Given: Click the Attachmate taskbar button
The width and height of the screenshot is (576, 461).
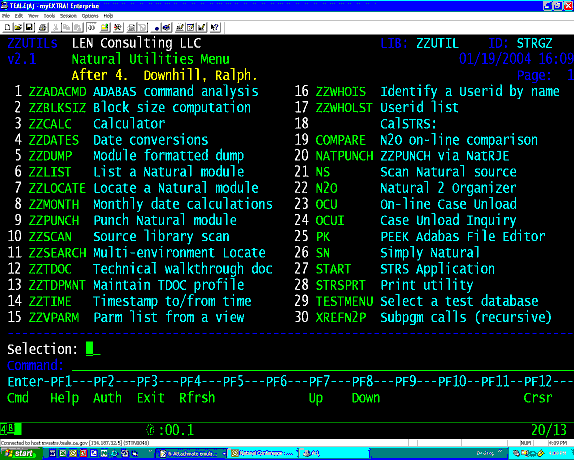Looking at the screenshot, I should (190, 454).
